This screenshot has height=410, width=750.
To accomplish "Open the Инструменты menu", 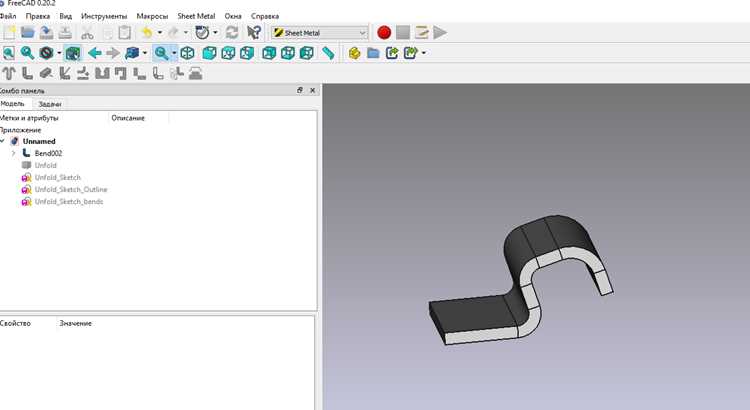I will click(x=104, y=16).
